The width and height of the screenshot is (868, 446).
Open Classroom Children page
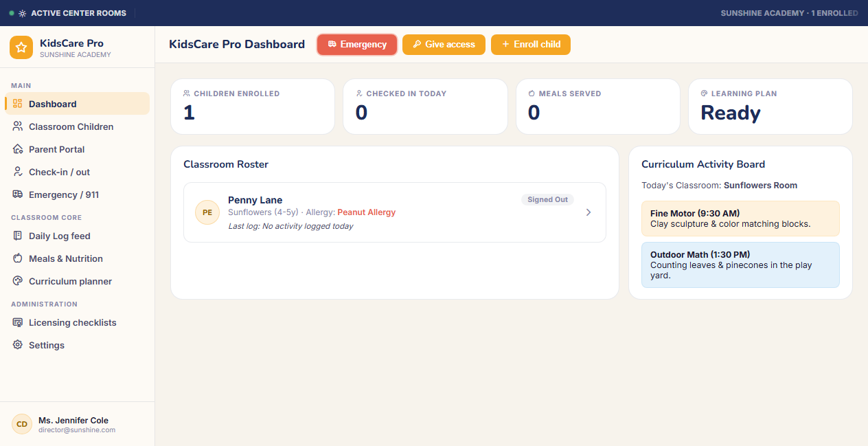77,126
